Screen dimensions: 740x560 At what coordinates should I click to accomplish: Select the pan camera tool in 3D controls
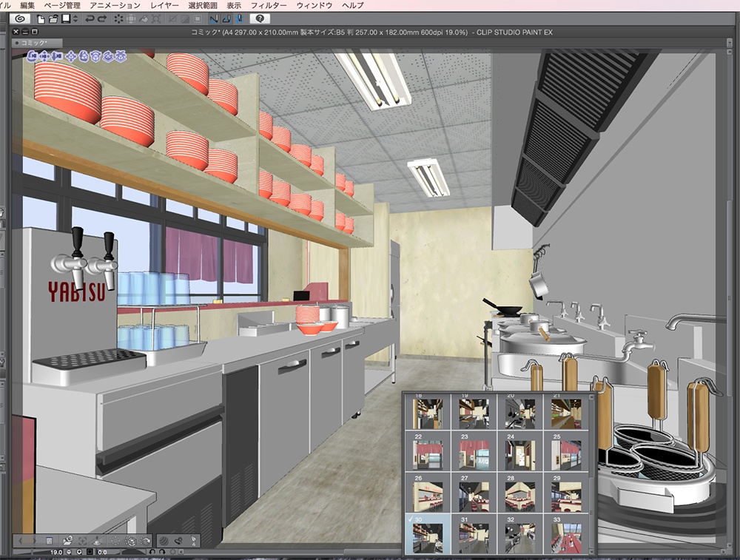point(44,55)
